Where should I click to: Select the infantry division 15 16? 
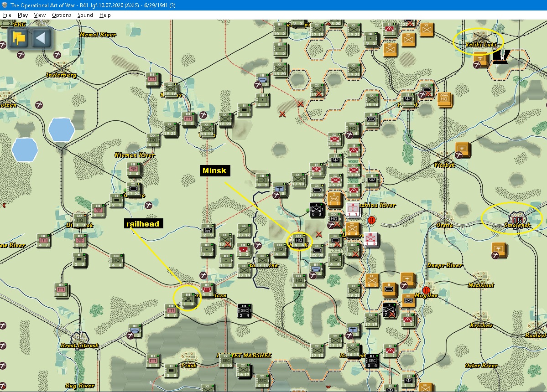[170, 89]
